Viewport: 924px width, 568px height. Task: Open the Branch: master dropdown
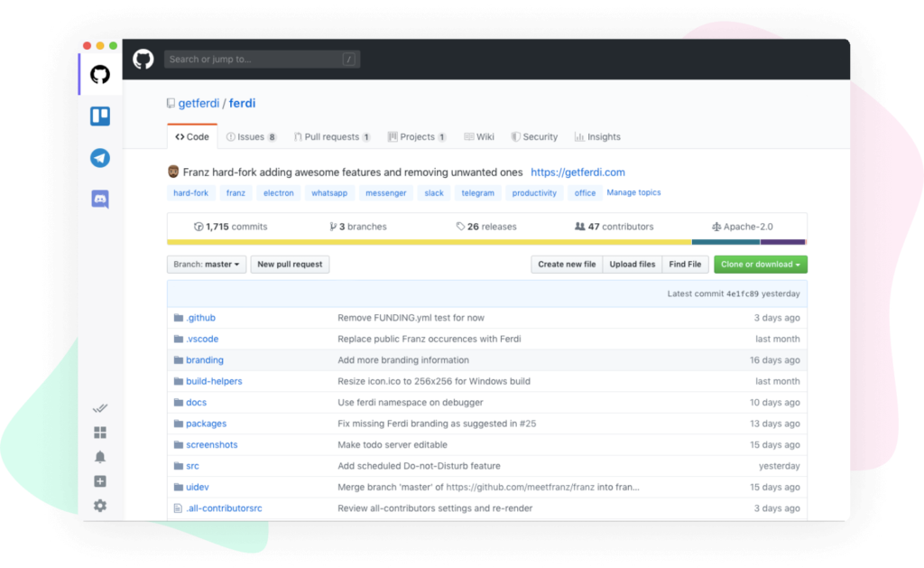point(207,265)
